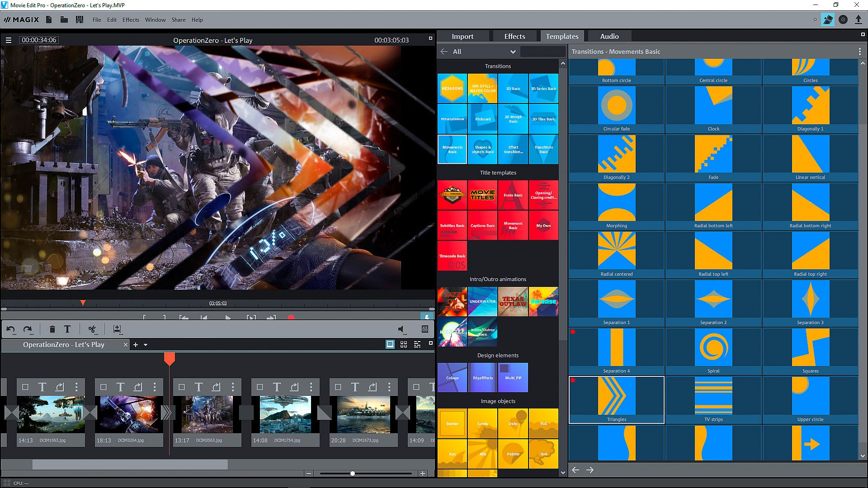Click the title editor T icon in timeline toolbar

67,329
